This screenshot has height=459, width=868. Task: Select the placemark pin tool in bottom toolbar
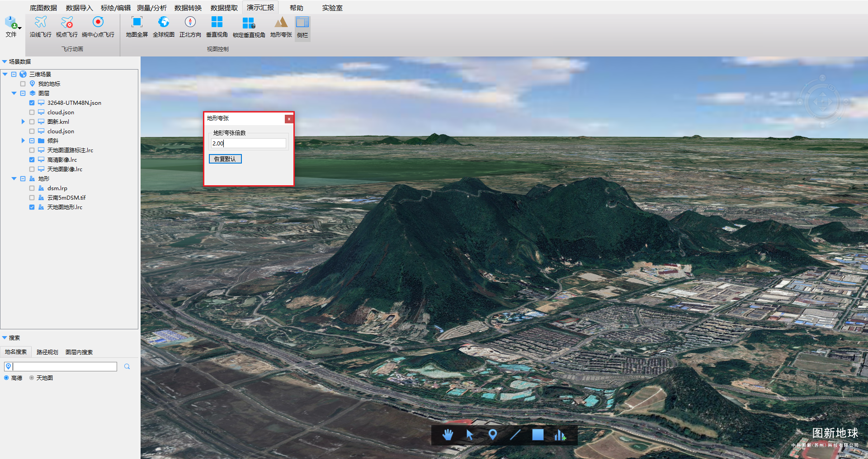click(493, 435)
